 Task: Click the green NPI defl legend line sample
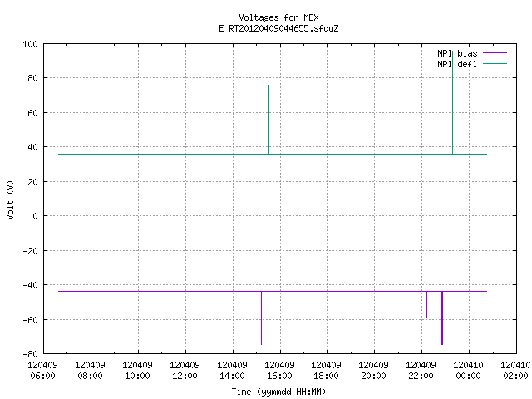[x=495, y=63]
